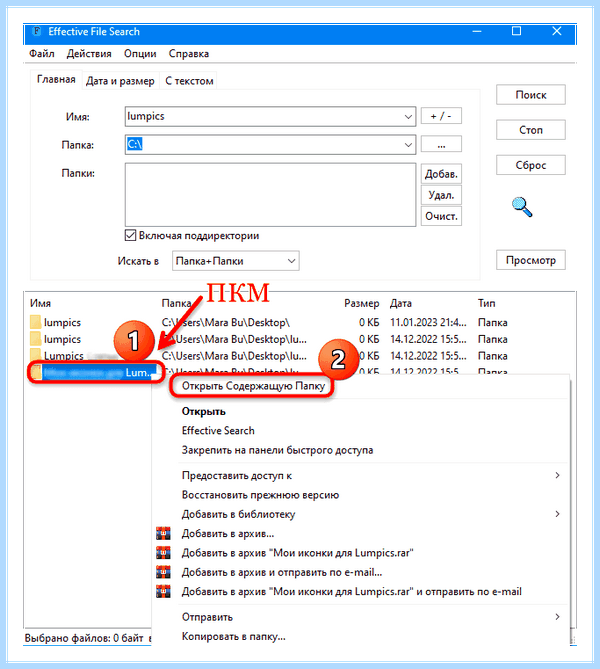Select 'Копировать в папку...' entry
This screenshot has width=600, height=669.
tap(233, 637)
